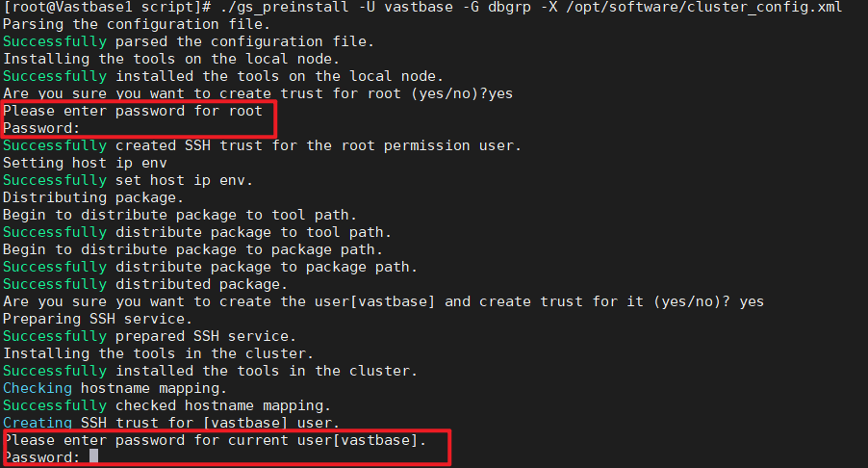Click the blue 'Checking hostname mapping' line
868x468 pixels.
pos(115,388)
